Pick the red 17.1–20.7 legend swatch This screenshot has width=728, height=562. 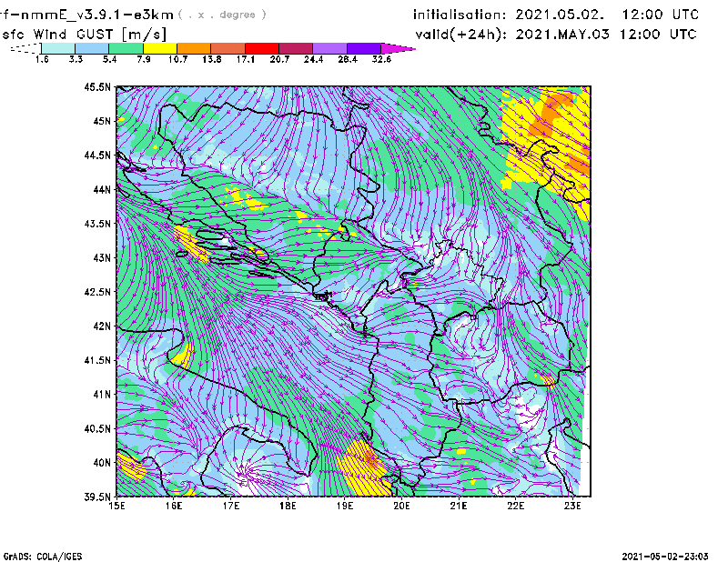(262, 48)
